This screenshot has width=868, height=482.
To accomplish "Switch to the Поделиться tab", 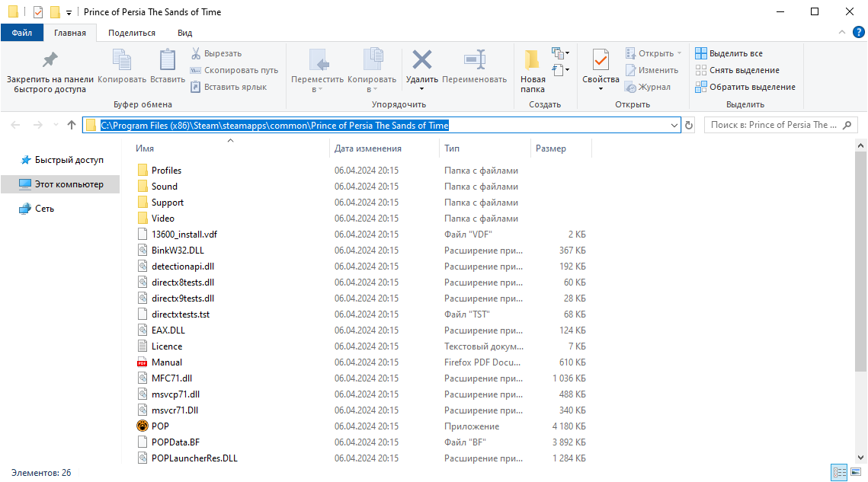I will click(132, 33).
